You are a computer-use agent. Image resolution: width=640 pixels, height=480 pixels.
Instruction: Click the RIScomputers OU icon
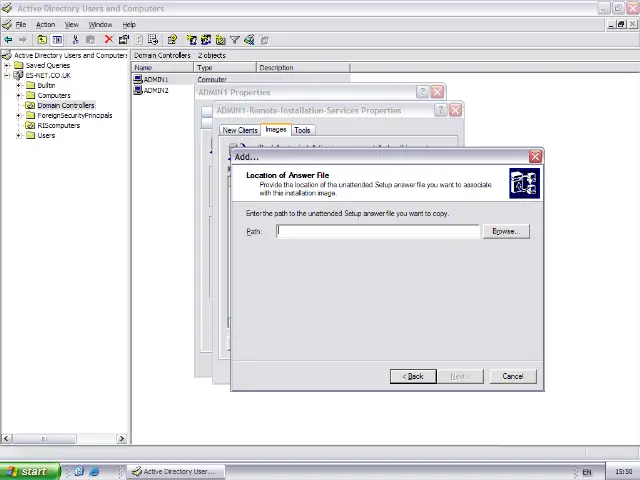(x=30, y=125)
